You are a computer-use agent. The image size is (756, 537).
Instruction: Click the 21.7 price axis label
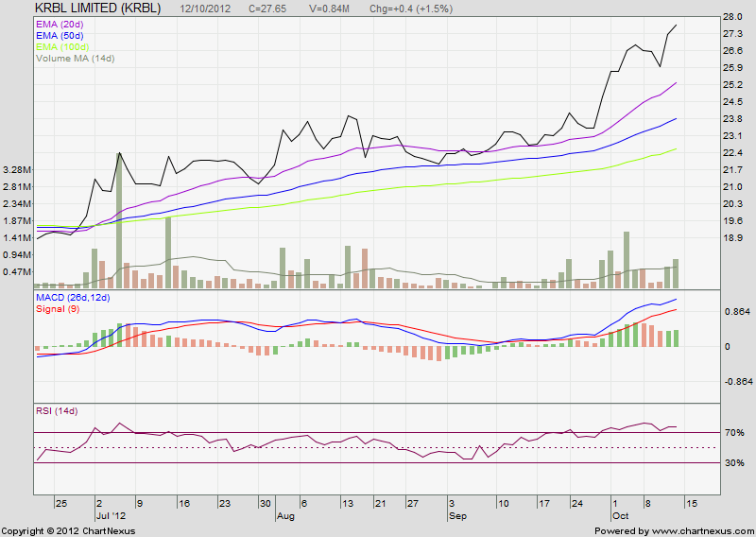coord(732,170)
